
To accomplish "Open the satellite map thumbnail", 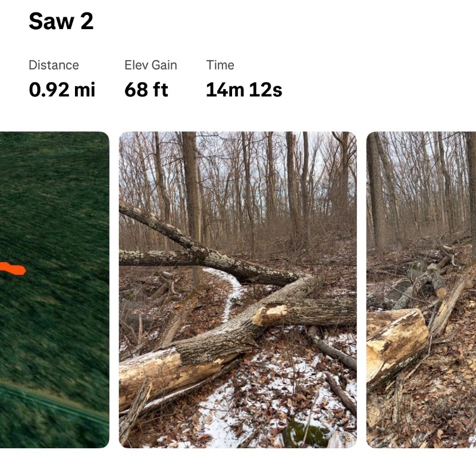I will (x=54, y=290).
